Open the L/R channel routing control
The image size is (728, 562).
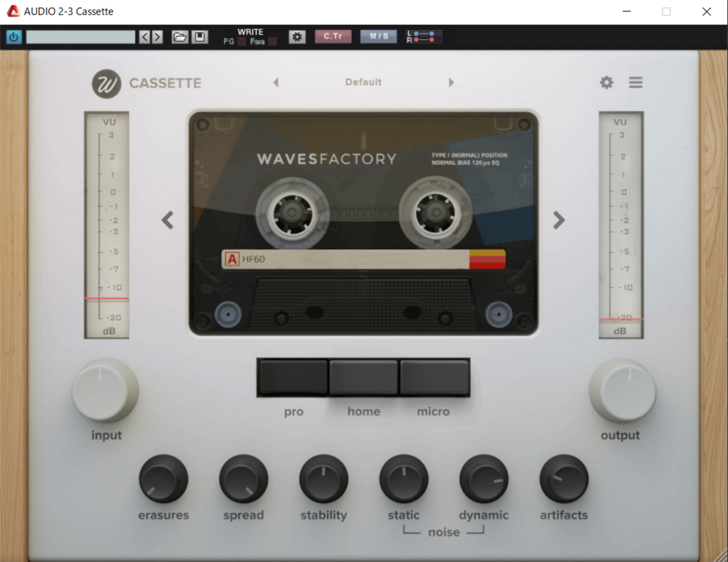(424, 37)
